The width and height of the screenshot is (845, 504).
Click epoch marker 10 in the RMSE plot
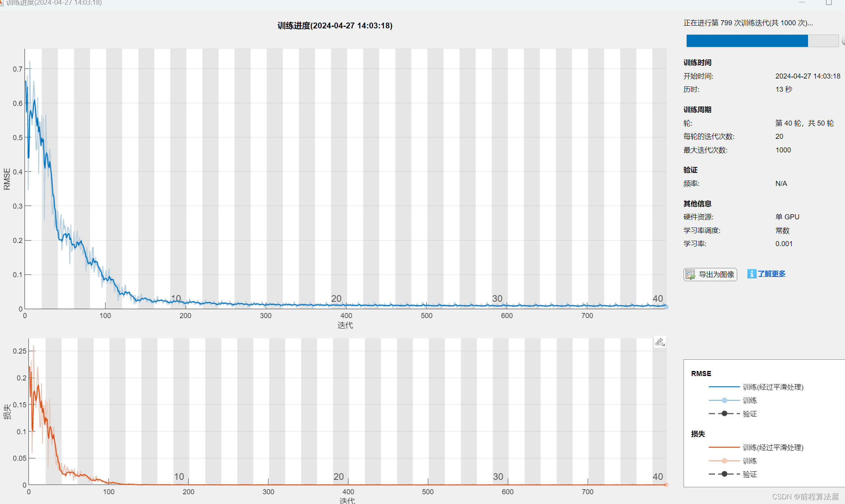(176, 298)
